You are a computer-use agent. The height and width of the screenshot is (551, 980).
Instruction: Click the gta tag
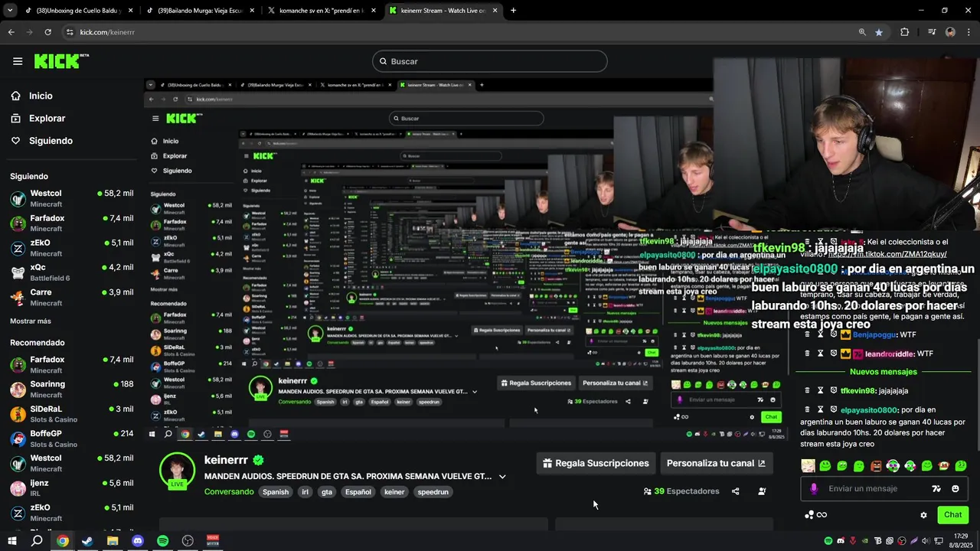tap(327, 492)
